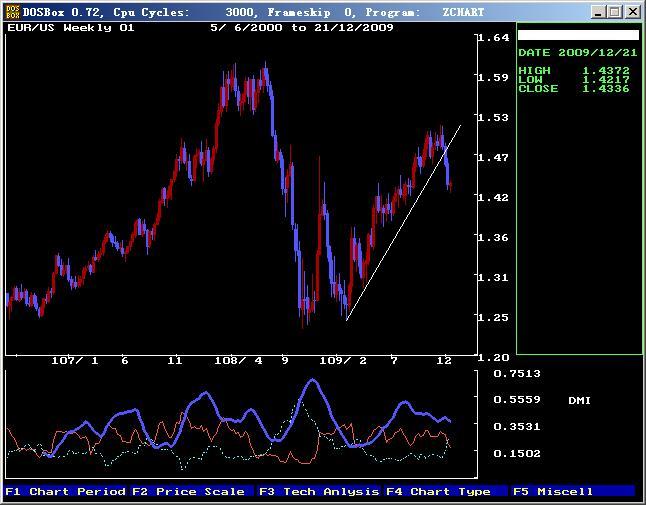Screen dimensions: 646x505
Task: Open F3 Tech Anlysis menu
Action: click(x=318, y=491)
